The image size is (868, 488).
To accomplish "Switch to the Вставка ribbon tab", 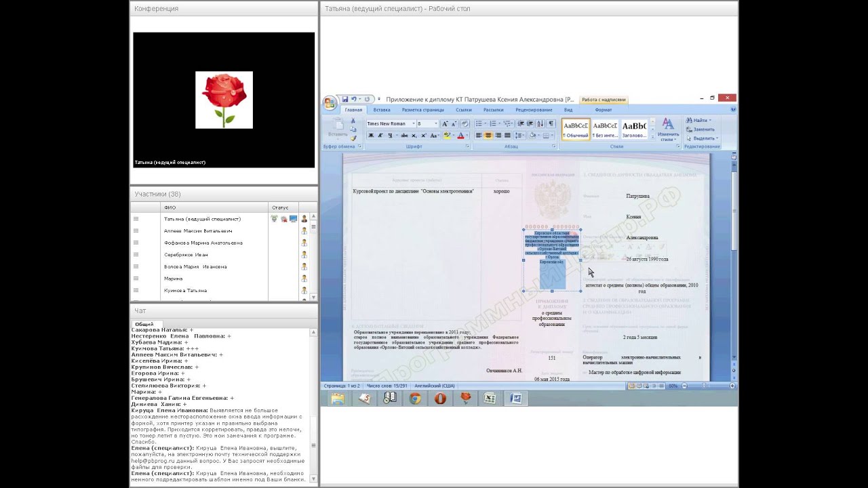I will pyautogui.click(x=382, y=110).
